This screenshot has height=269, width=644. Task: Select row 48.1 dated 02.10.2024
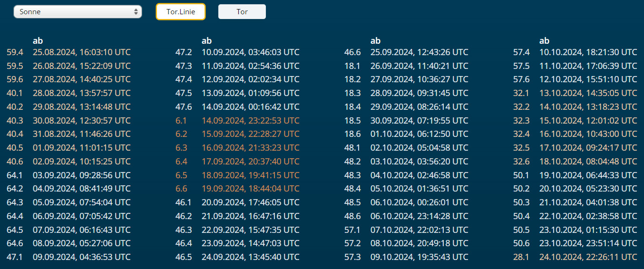point(419,148)
